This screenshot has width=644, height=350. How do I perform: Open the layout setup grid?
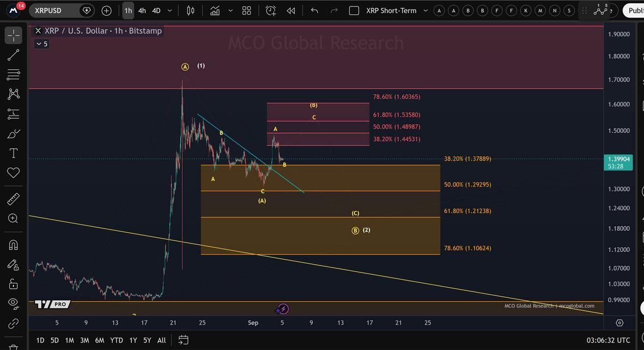tap(247, 11)
